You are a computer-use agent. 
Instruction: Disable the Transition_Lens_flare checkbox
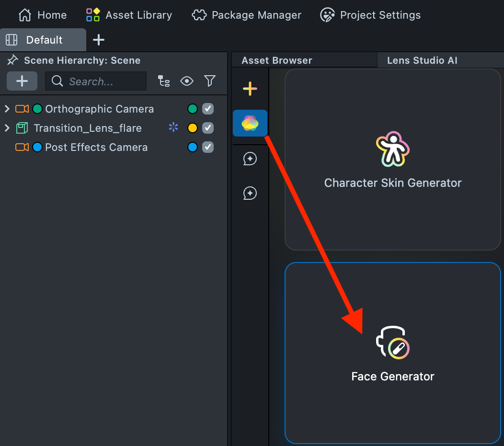point(208,128)
